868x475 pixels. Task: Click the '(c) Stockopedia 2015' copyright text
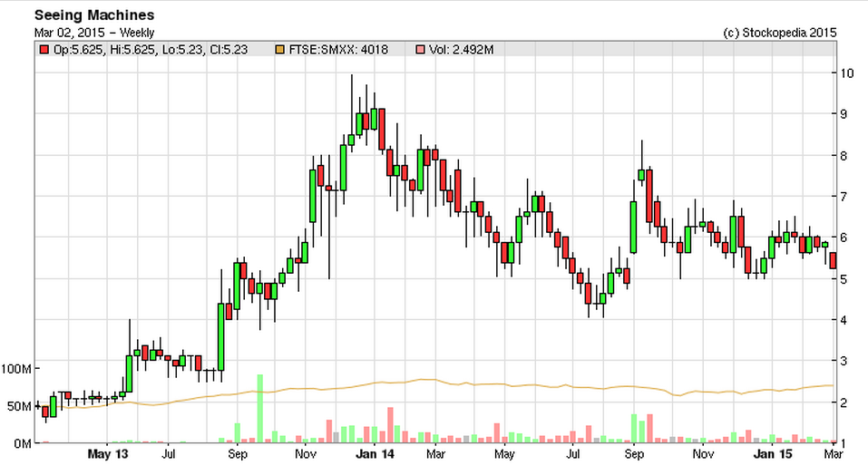[x=780, y=33]
